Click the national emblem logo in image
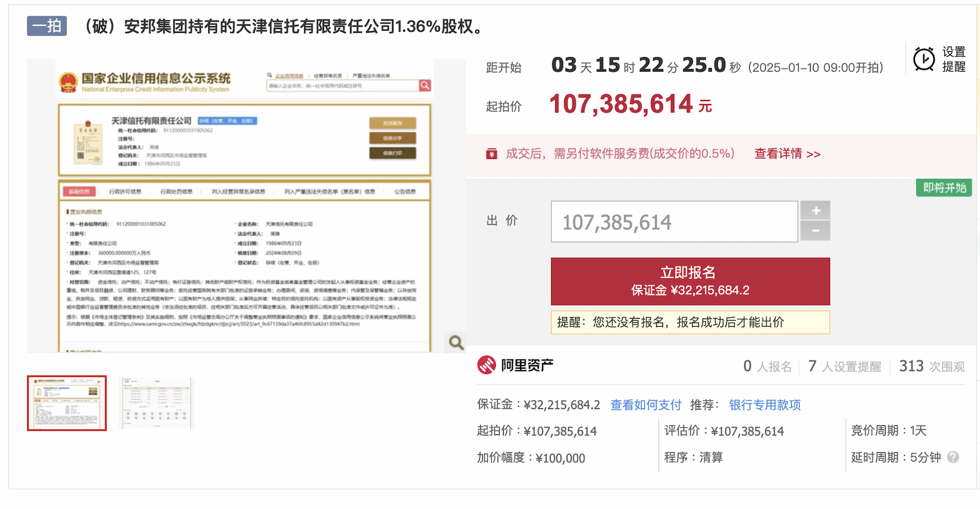The image size is (980, 509). pyautogui.click(x=68, y=82)
